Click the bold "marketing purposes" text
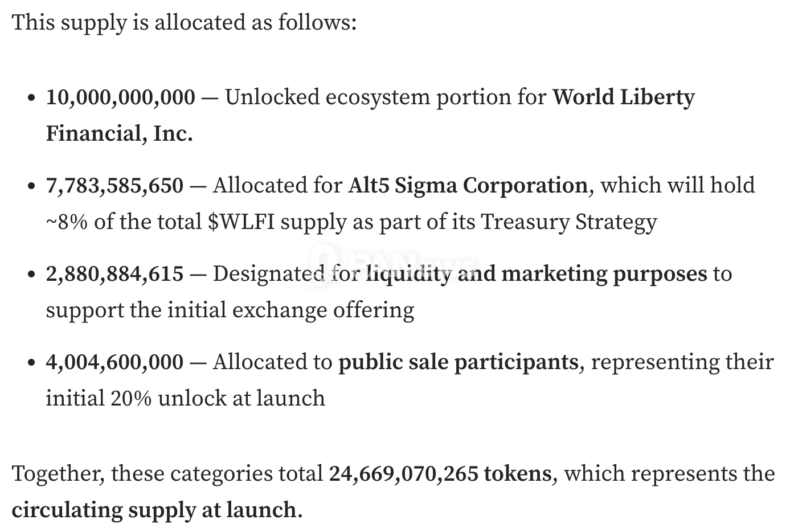786x532 pixels. [604, 274]
